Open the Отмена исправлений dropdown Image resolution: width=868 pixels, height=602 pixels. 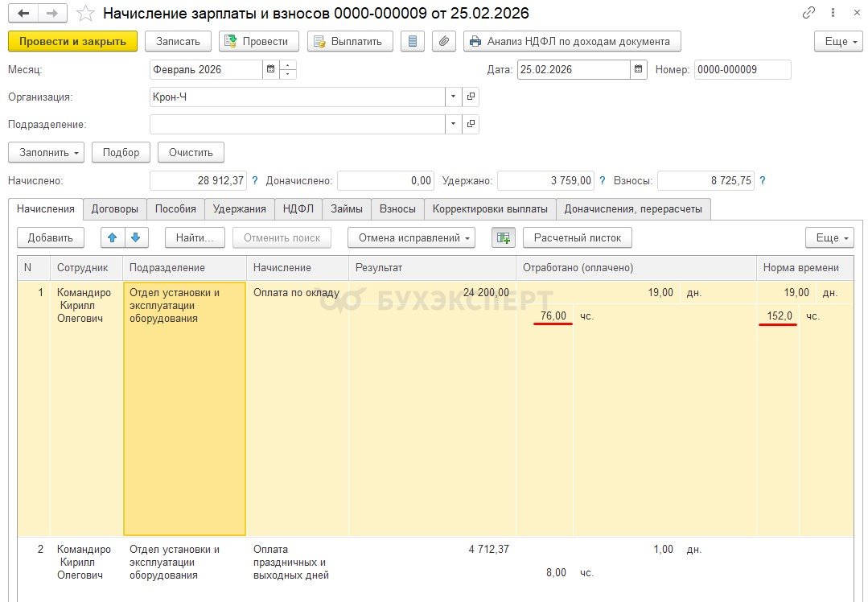[x=411, y=237]
